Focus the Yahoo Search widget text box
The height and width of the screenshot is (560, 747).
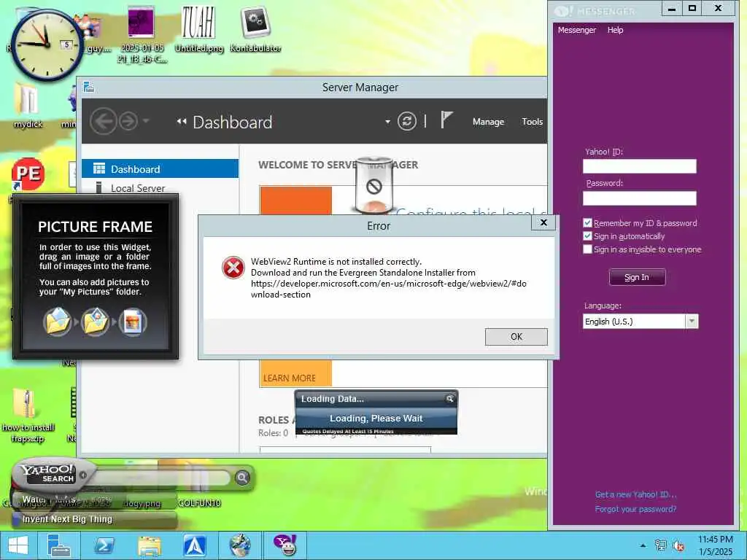pyautogui.click(x=161, y=477)
